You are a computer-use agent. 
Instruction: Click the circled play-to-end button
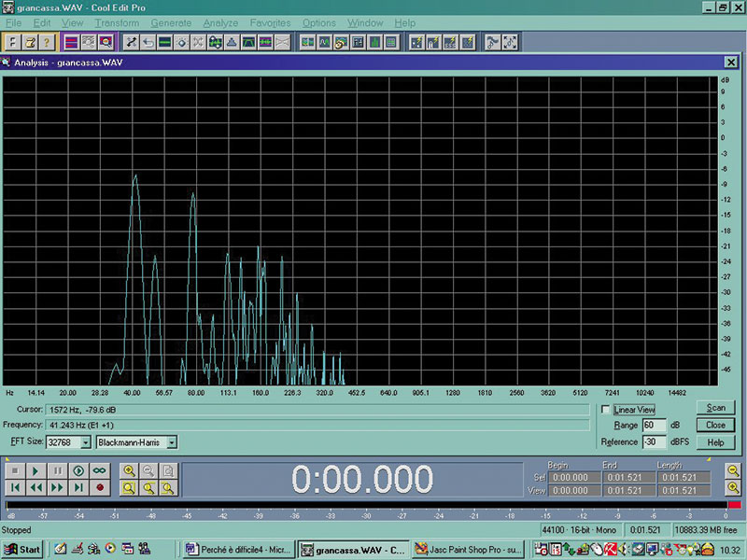[x=78, y=471]
